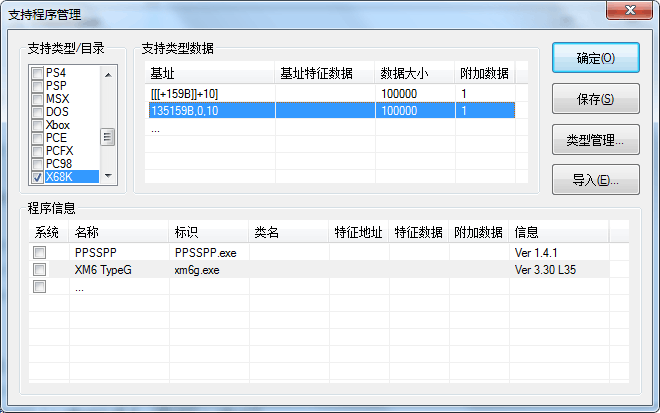Toggle the Xbox checkbox

(38, 125)
